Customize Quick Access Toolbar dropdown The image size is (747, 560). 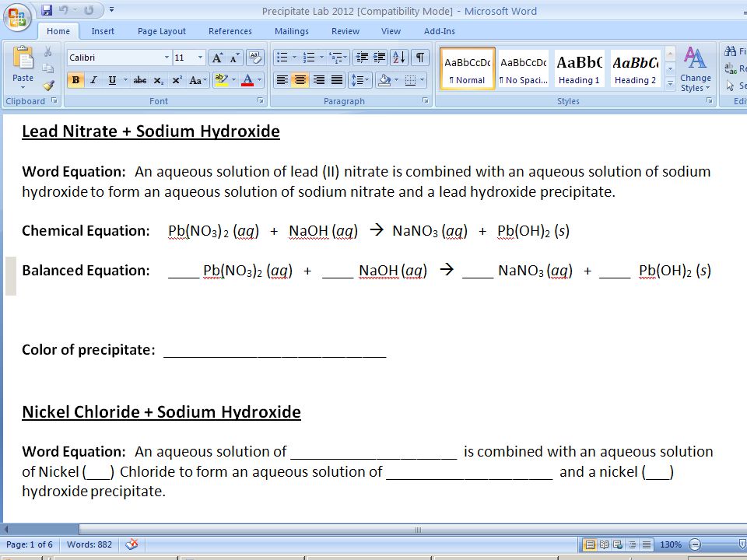pos(111,9)
